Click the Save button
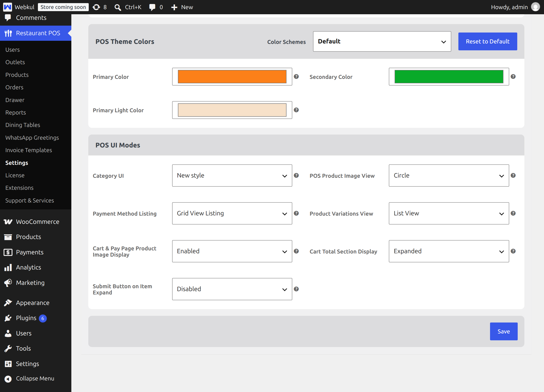544x392 pixels. [x=504, y=331]
